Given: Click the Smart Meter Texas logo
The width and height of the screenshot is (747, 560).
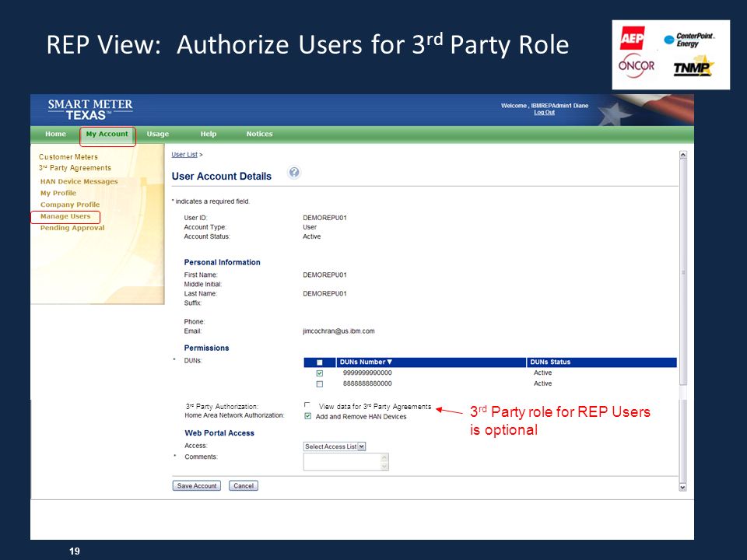Looking at the screenshot, I should pyautogui.click(x=90, y=110).
